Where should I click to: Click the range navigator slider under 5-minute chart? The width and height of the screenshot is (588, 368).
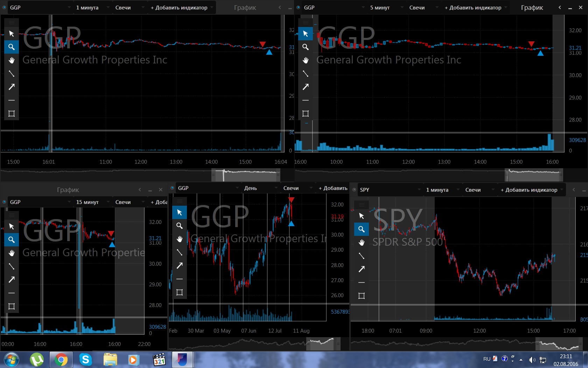tap(534, 175)
